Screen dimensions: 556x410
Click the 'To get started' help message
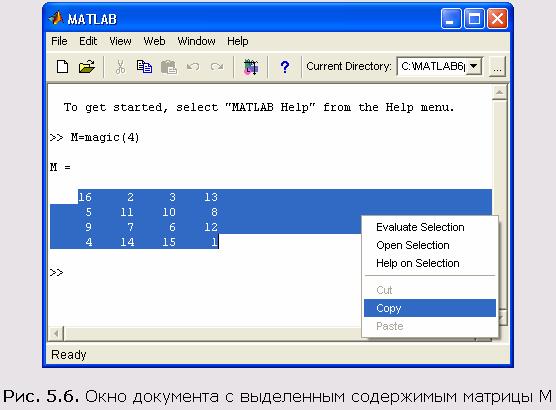pos(259,107)
